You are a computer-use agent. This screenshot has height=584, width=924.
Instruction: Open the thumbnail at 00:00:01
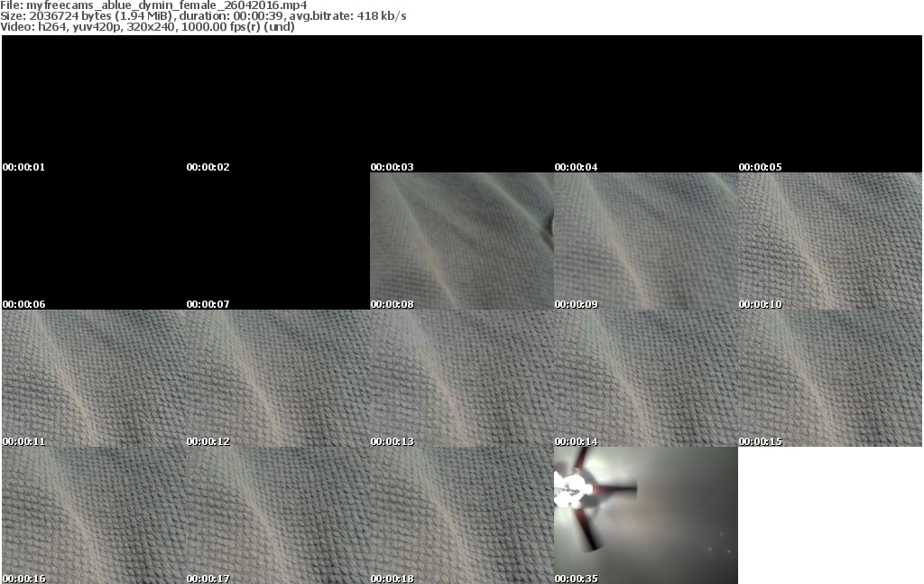[94, 104]
